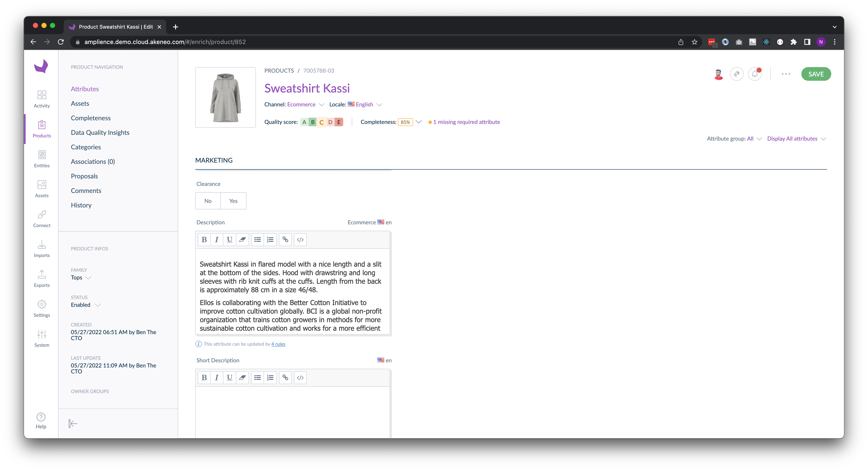Open the Assets section from left sidebar
The width and height of the screenshot is (868, 470).
[42, 188]
